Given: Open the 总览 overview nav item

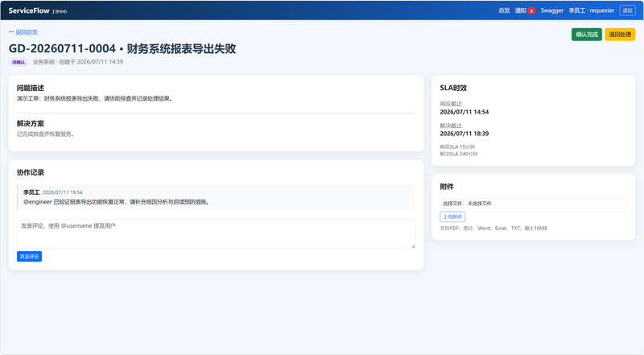Looking at the screenshot, I should (x=504, y=10).
